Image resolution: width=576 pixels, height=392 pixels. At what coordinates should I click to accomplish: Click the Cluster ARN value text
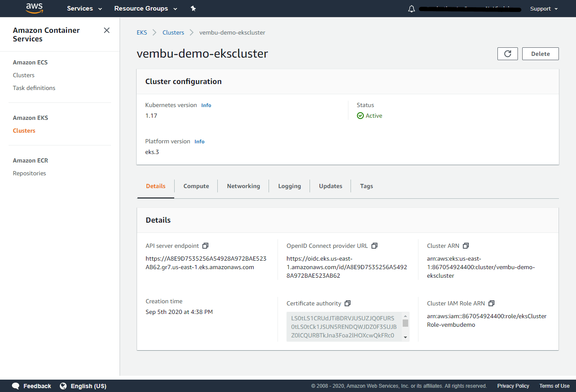coord(481,267)
